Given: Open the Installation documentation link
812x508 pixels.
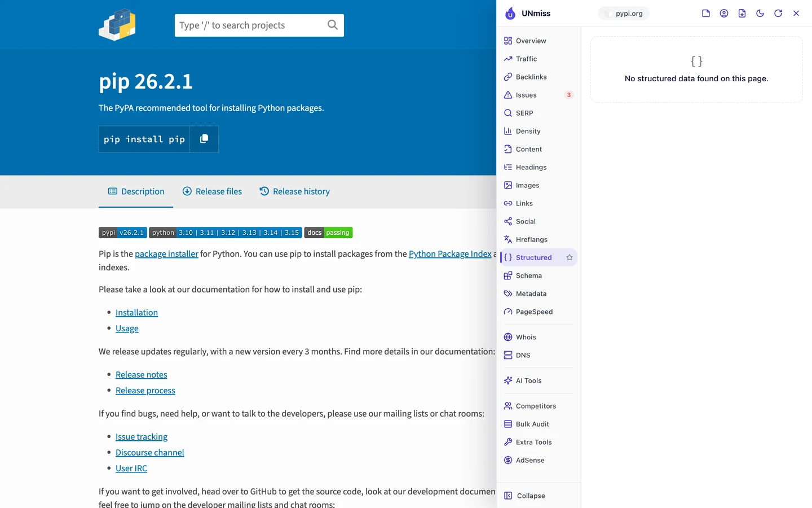Looking at the screenshot, I should 136,313.
